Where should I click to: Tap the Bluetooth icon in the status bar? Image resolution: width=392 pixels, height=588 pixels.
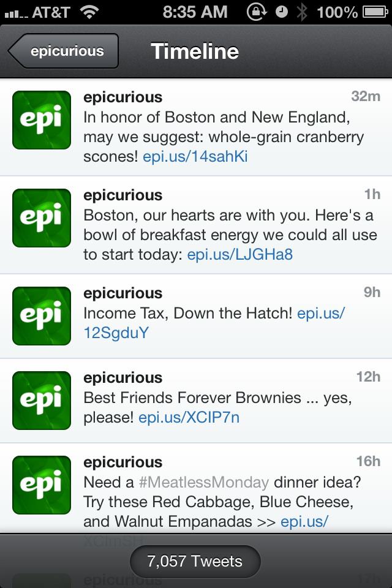tap(301, 12)
